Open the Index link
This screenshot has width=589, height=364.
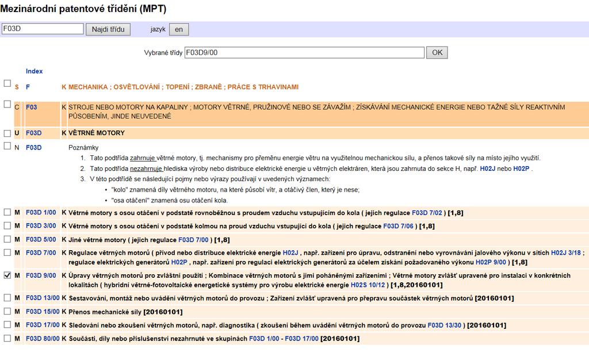pyautogui.click(x=34, y=71)
